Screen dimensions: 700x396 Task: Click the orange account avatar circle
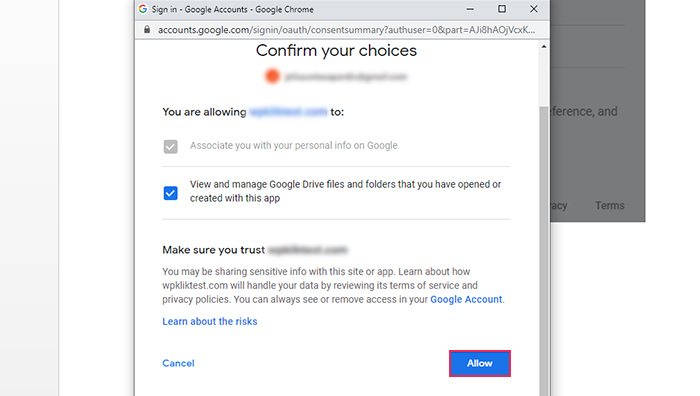pos(272,76)
